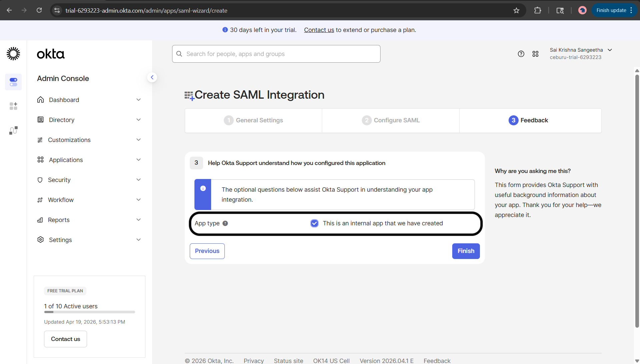Go to the General Settings step tab
640x364 pixels.
[x=253, y=120]
